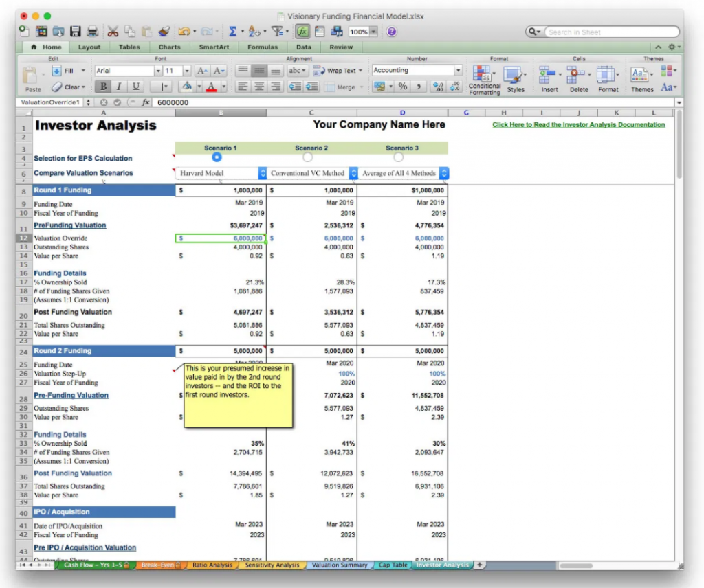This screenshot has height=588, width=704.
Task: Open the Formula Builder (fx) icon
Action: [x=302, y=30]
